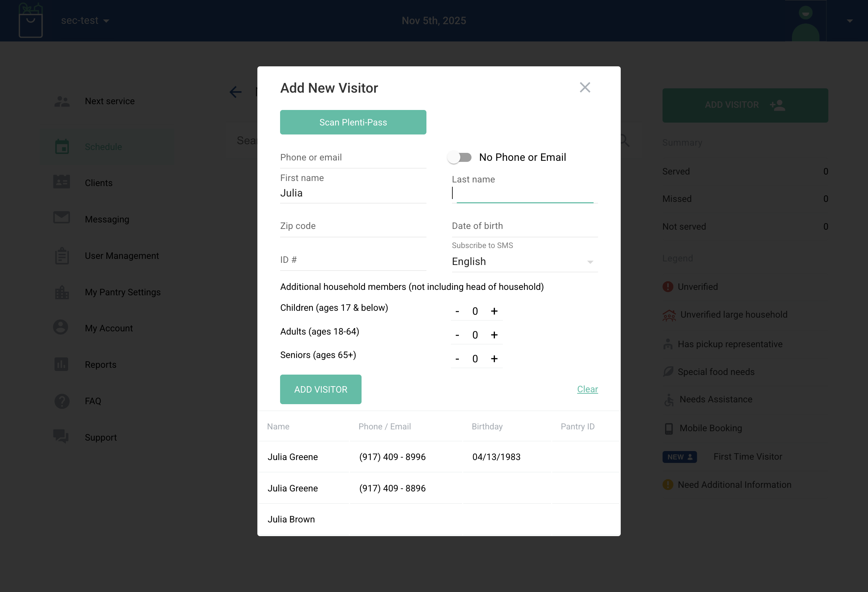Click the Has pickup representative icon
Viewport: 868px width, 592px height.
coord(668,344)
